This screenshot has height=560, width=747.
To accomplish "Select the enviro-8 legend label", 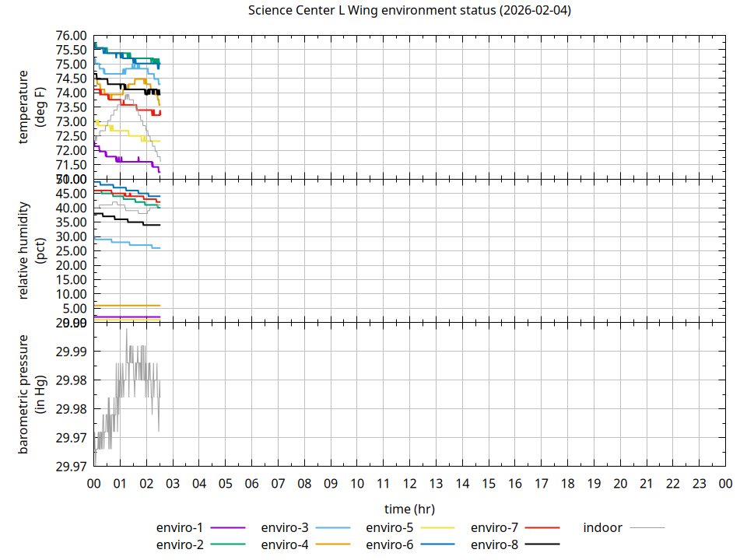I will [x=495, y=544].
